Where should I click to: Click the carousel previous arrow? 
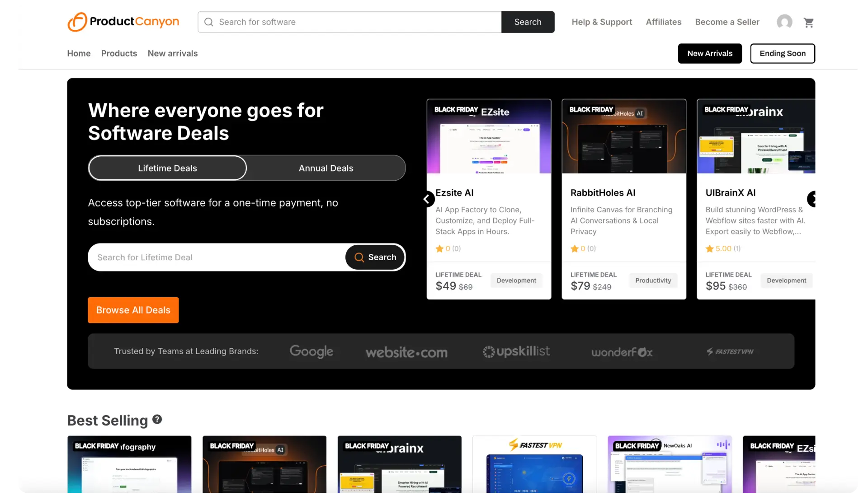[x=427, y=199]
